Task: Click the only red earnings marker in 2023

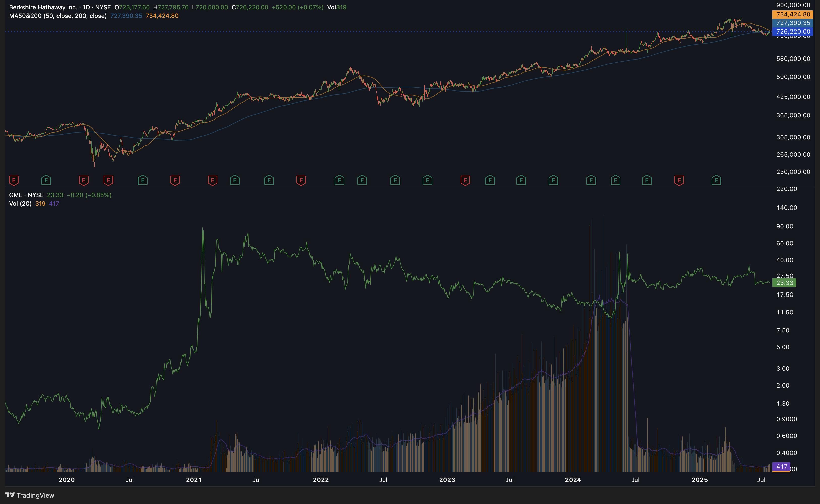Action: tap(465, 180)
